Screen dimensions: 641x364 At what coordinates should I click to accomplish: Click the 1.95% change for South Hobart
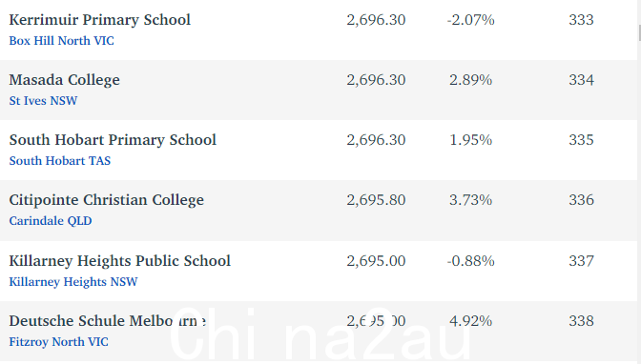pos(470,140)
